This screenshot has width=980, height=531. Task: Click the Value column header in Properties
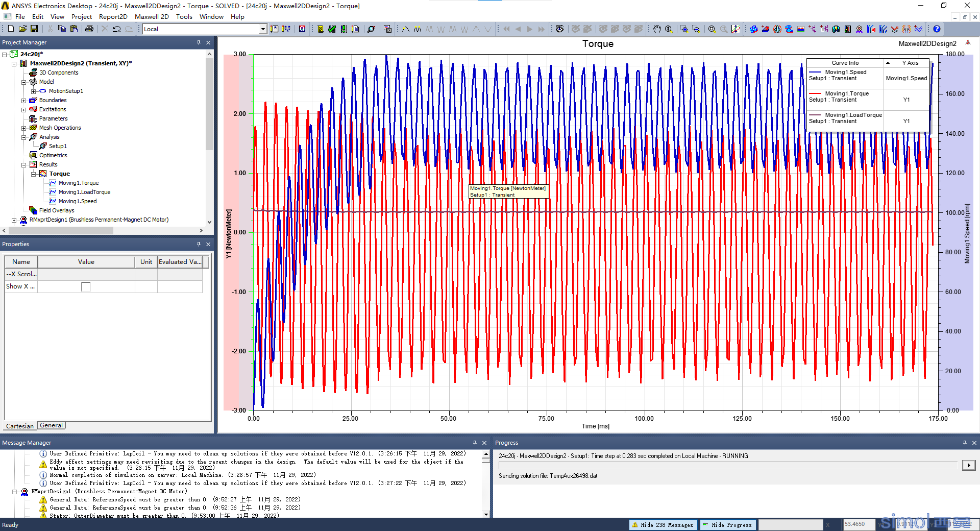click(86, 261)
